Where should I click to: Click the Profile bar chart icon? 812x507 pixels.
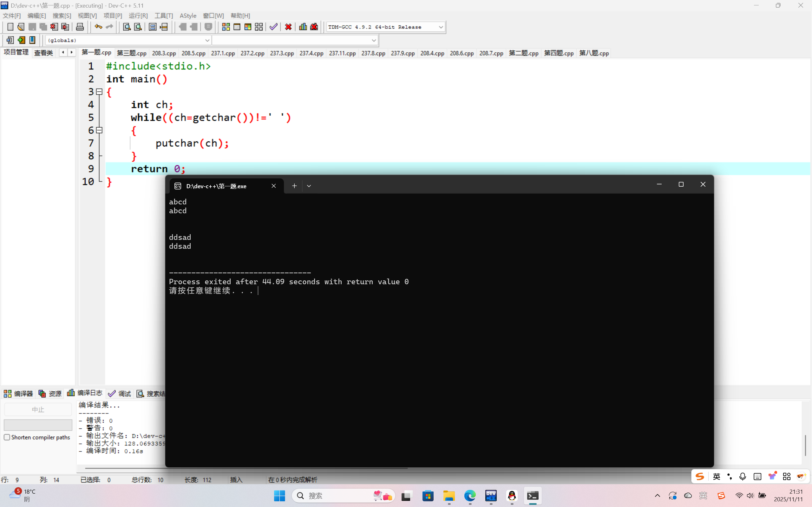tap(303, 27)
